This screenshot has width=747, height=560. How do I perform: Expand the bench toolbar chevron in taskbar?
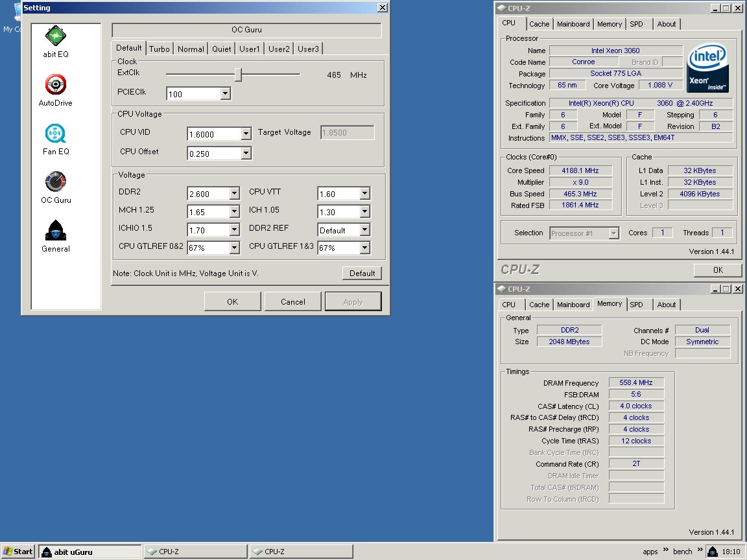click(x=700, y=550)
